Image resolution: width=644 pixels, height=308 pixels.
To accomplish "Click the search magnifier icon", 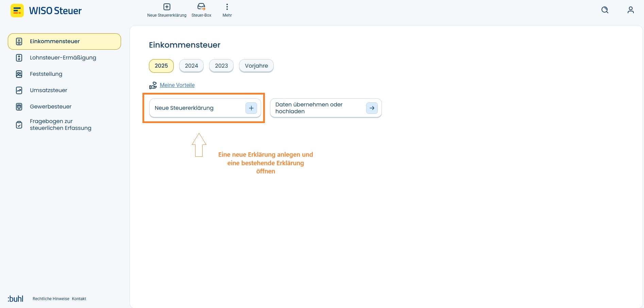I will point(605,10).
